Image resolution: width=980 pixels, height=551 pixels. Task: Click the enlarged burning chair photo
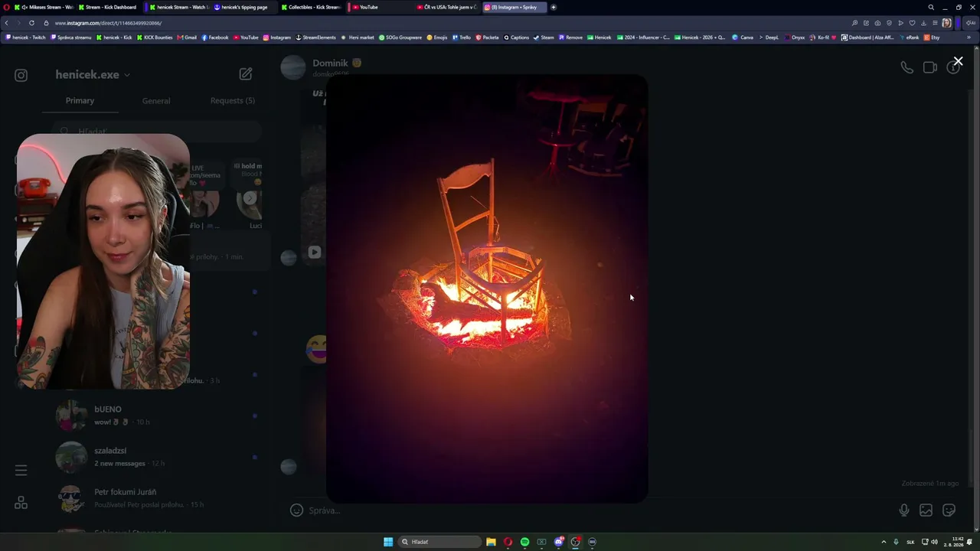487,289
